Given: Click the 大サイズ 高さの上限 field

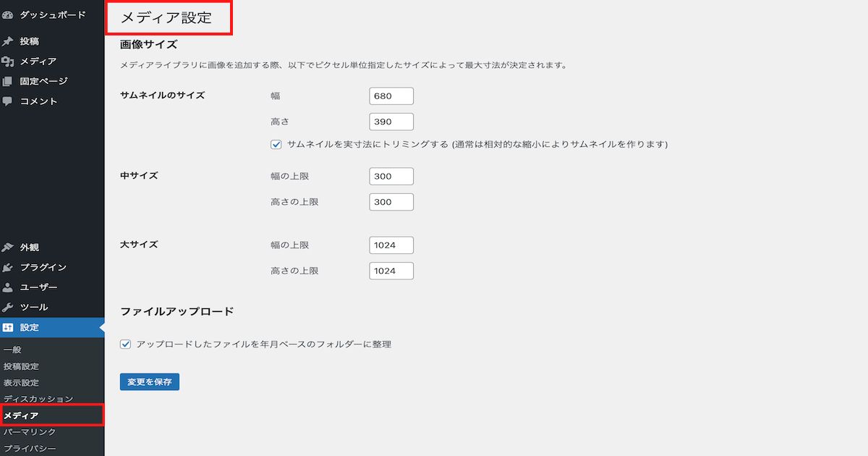Looking at the screenshot, I should click(391, 271).
